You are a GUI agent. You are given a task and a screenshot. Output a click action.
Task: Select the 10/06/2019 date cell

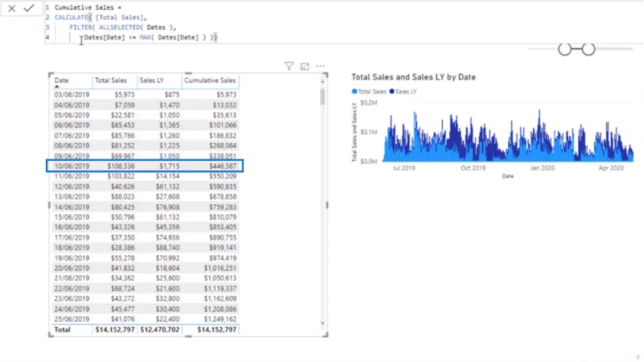click(72, 167)
